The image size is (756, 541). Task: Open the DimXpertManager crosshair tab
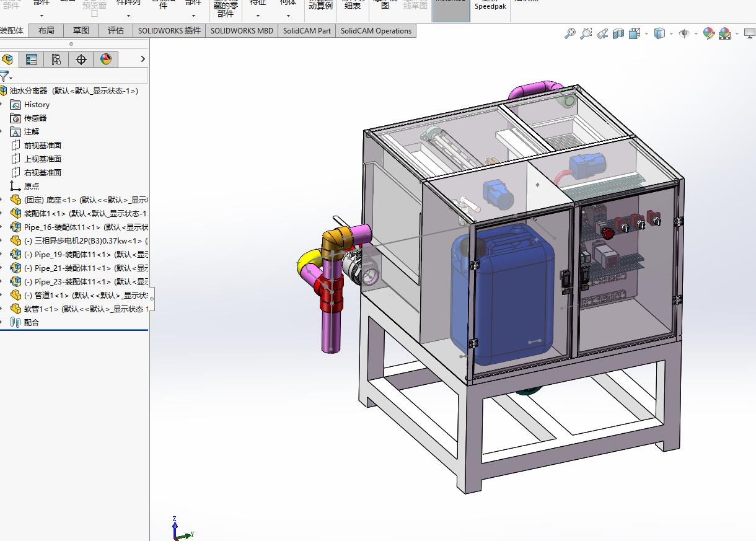[x=81, y=59]
